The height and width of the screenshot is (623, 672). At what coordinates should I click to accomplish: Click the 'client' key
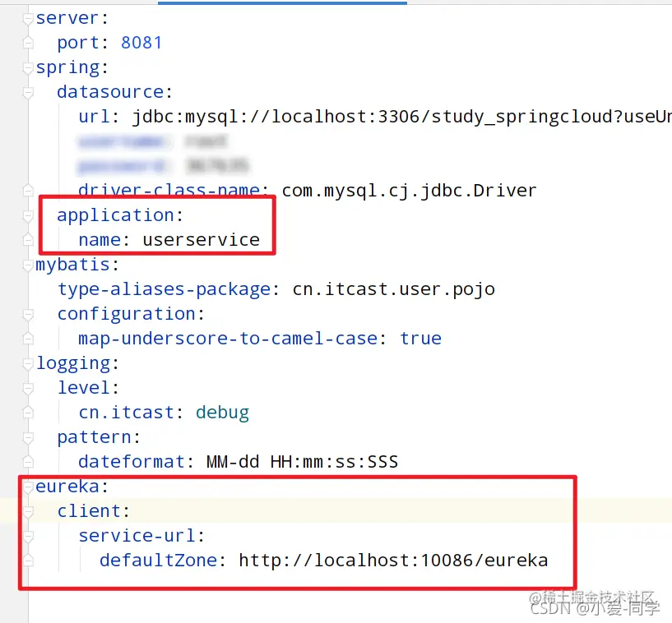(89, 511)
